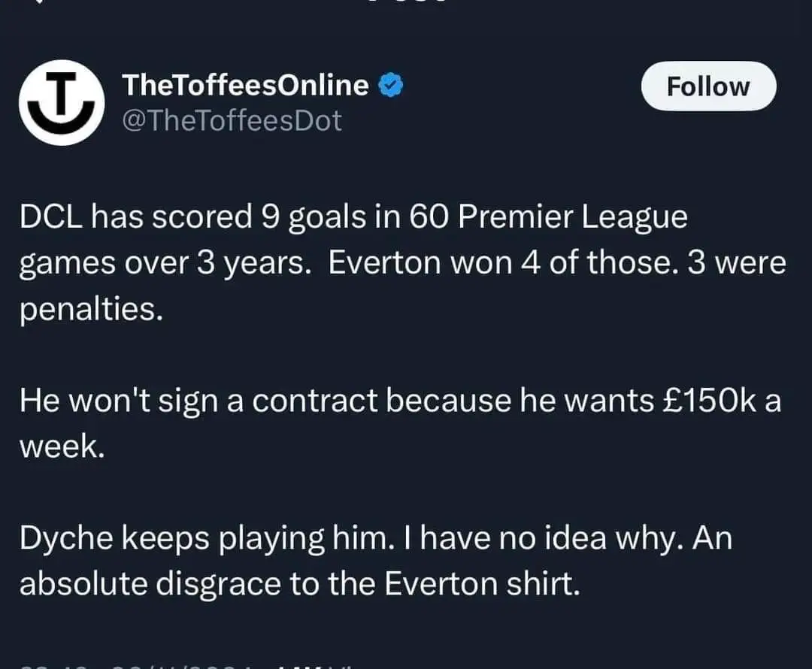Open TheToffeesOnline display name link
Viewport: 812px width, 669px height.
click(245, 86)
